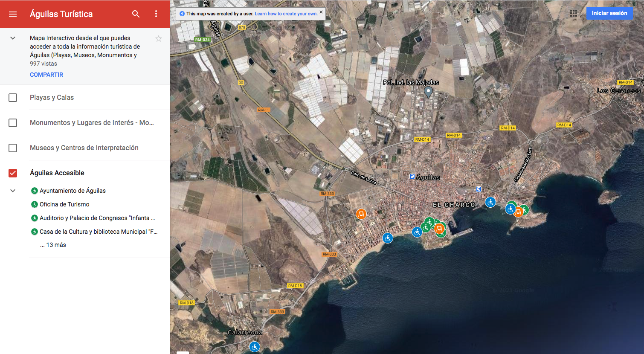Open the three-dot more options menu
This screenshot has height=354, width=644.
tap(156, 14)
